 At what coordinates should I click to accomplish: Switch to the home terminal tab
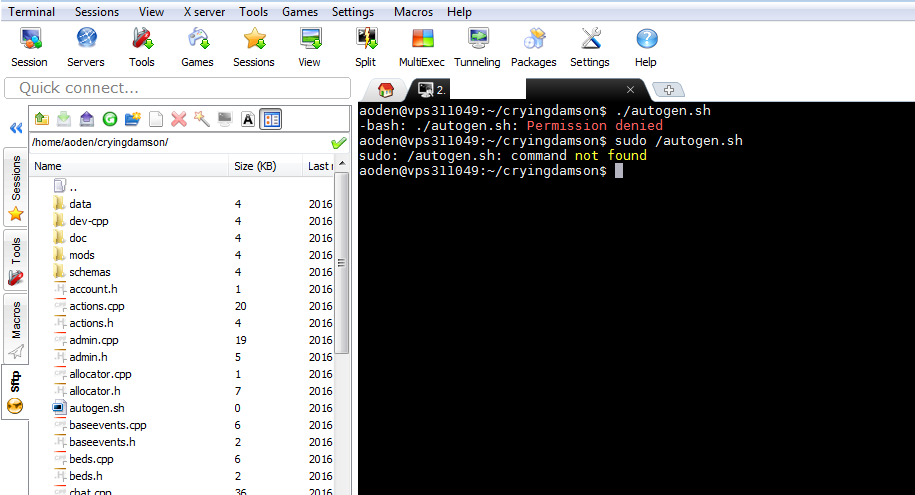385,90
